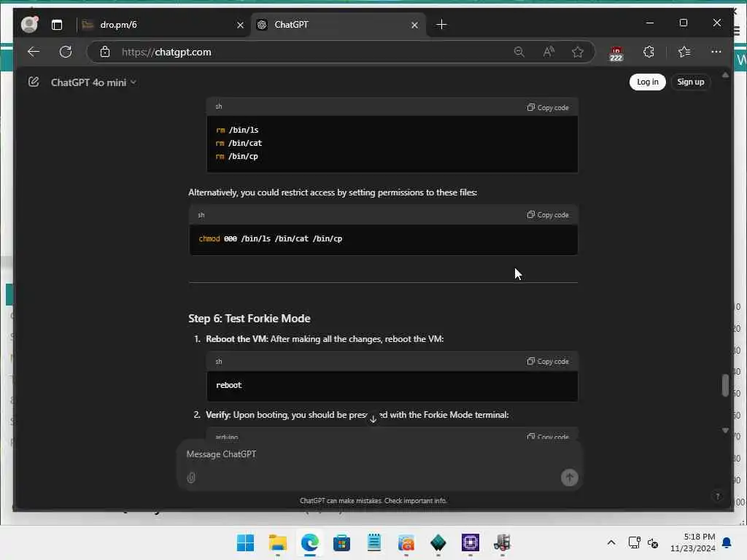Attach a file with the paperclip icon

[x=191, y=478]
